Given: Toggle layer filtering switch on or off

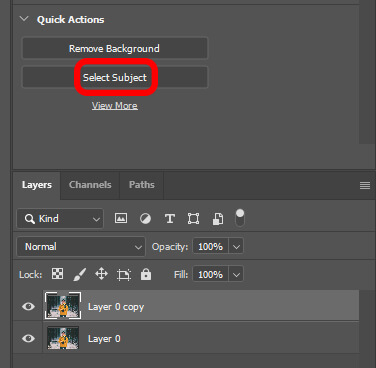Looking at the screenshot, I should [x=240, y=218].
